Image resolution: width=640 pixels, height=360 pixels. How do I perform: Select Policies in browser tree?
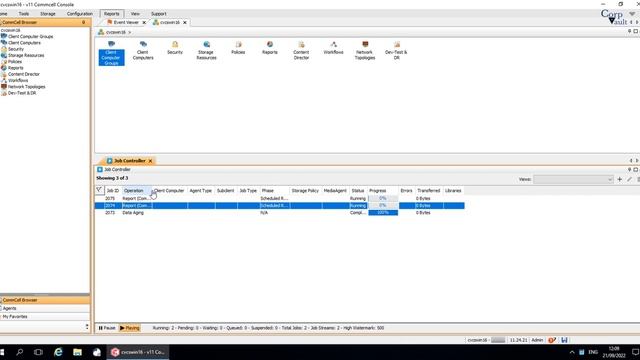(15, 62)
